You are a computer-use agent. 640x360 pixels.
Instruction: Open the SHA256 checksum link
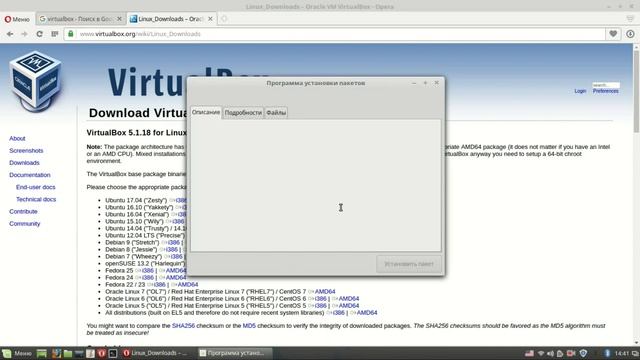click(183, 326)
